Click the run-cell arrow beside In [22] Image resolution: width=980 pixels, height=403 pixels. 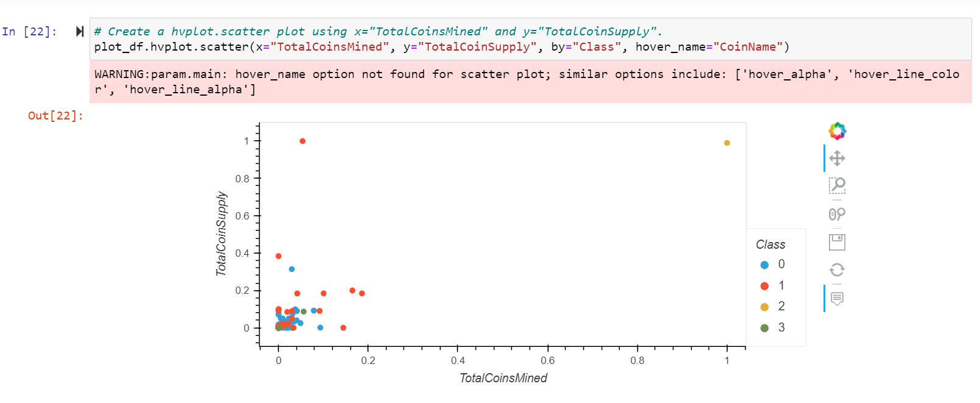tap(80, 32)
